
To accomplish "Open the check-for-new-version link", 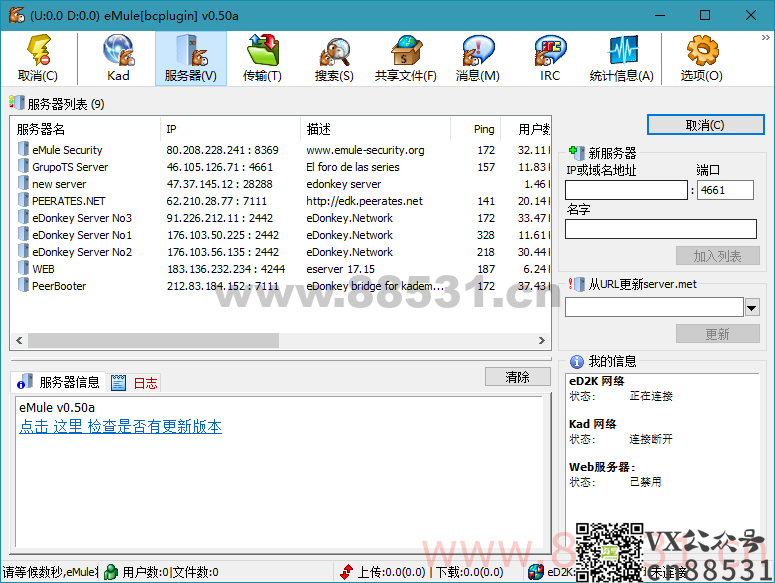I will point(121,426).
